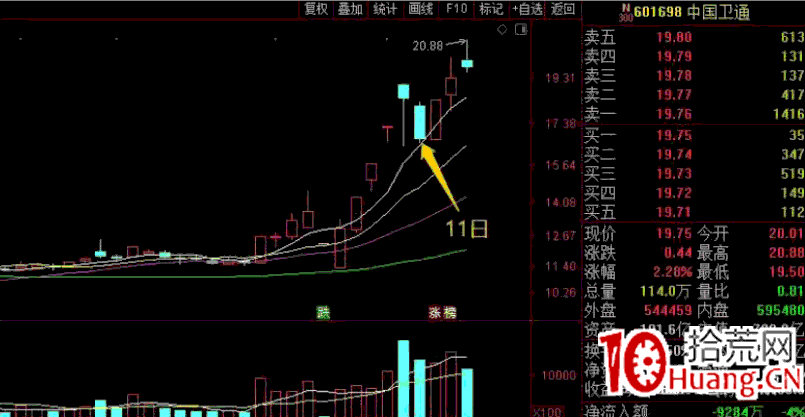
Task: Click 外盘 value 544459
Action: click(x=666, y=311)
